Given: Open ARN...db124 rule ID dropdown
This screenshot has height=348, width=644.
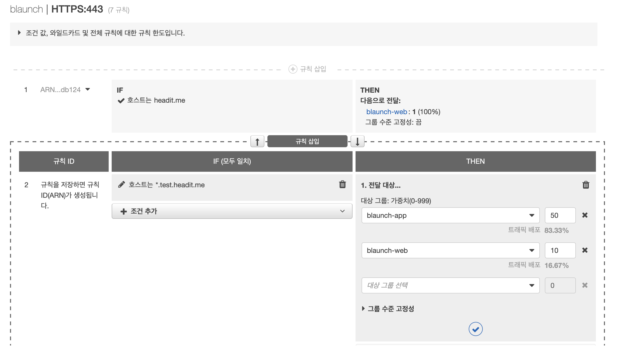Looking at the screenshot, I should (87, 89).
